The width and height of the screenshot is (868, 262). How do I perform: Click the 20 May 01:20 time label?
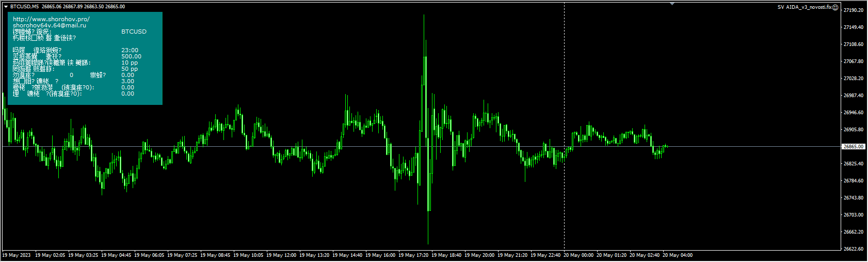coord(612,255)
